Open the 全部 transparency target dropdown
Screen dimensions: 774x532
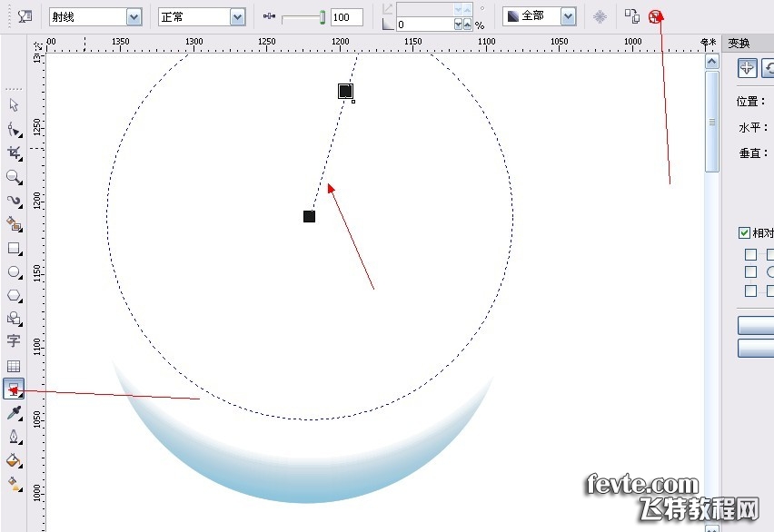(x=568, y=16)
